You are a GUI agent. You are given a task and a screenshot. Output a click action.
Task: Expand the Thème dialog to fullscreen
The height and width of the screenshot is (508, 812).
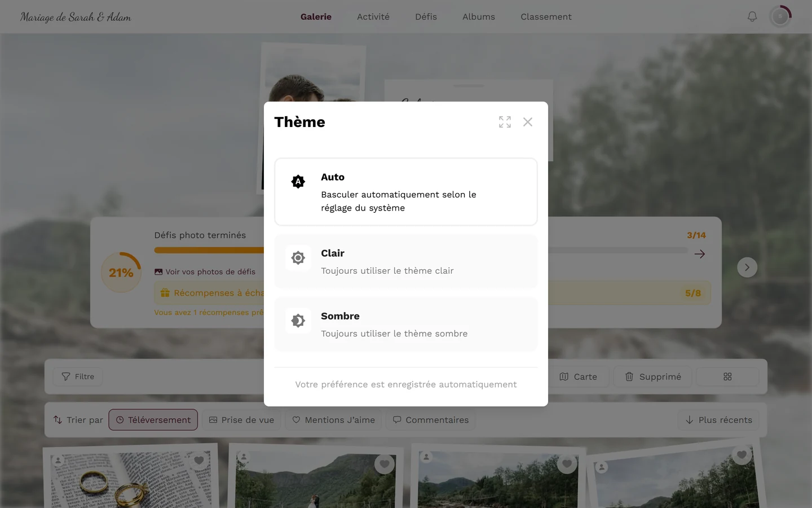(x=505, y=122)
